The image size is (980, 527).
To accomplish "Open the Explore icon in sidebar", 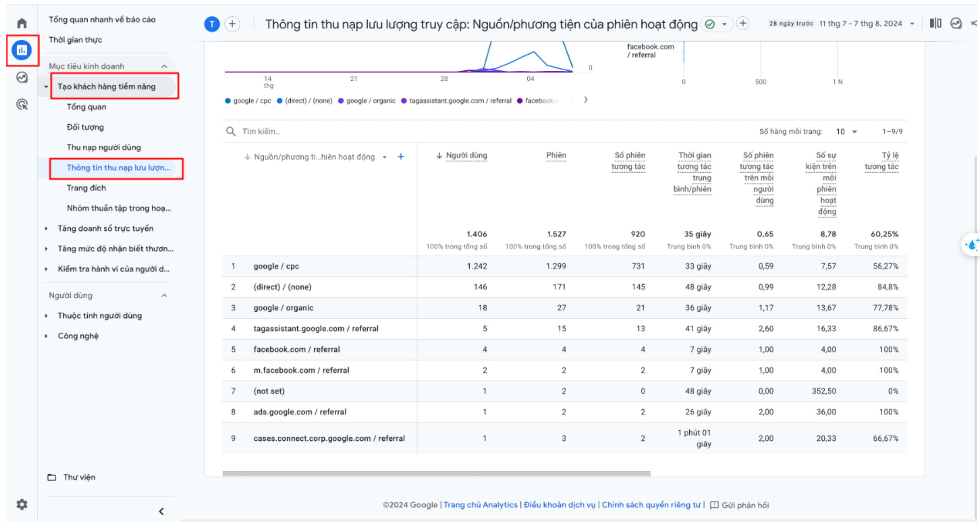I will [x=22, y=78].
